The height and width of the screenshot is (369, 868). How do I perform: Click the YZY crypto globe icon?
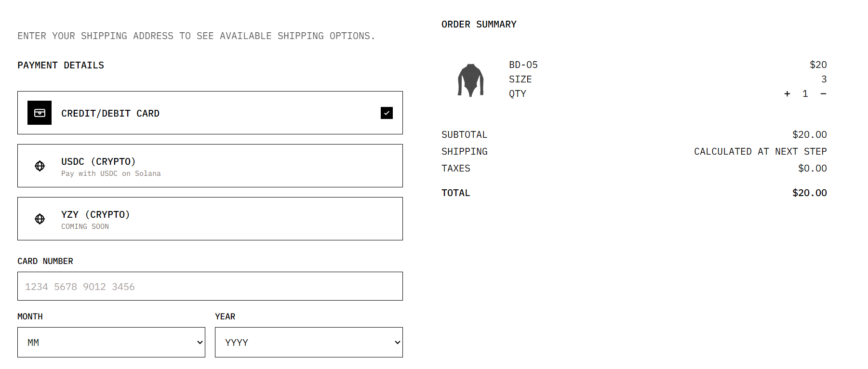40,219
